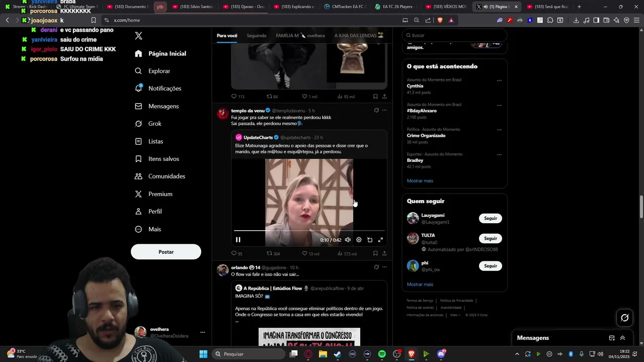
Task: Open Itens salvos in the sidebar
Action: (x=157, y=159)
